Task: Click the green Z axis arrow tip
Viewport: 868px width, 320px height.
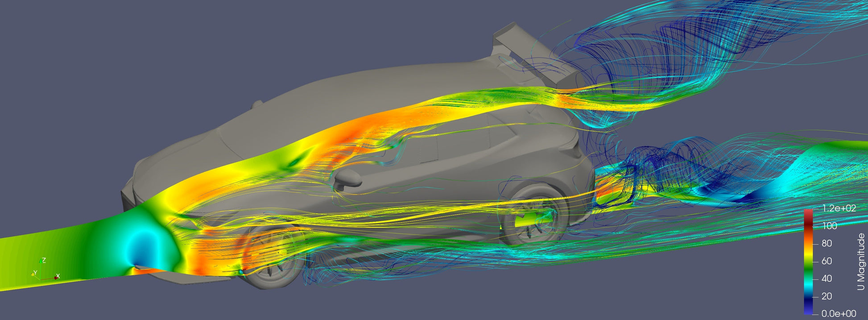Action: (x=41, y=259)
